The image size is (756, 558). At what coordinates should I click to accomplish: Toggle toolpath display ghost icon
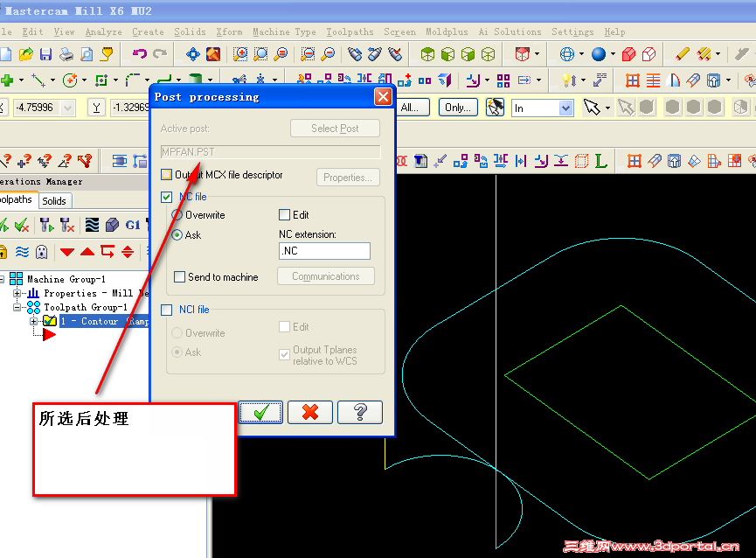tap(42, 252)
